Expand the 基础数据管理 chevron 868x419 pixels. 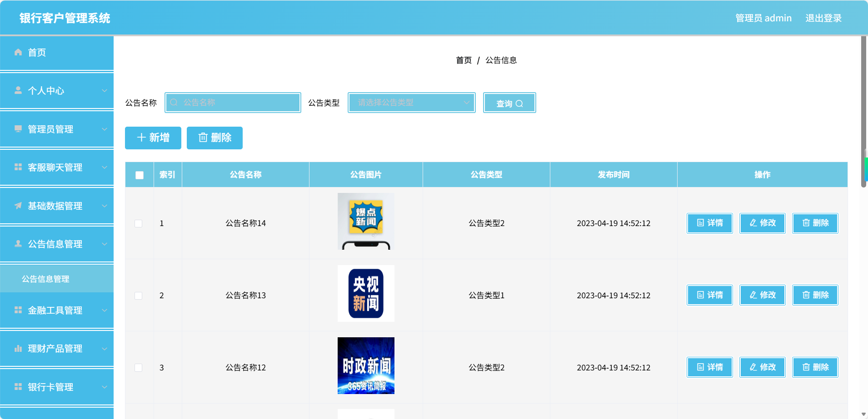[105, 206]
